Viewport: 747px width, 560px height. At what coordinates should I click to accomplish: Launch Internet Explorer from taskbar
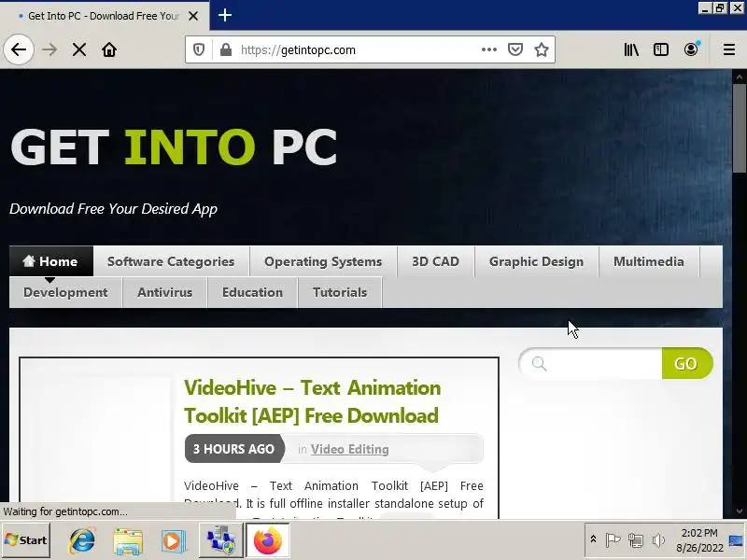click(82, 540)
